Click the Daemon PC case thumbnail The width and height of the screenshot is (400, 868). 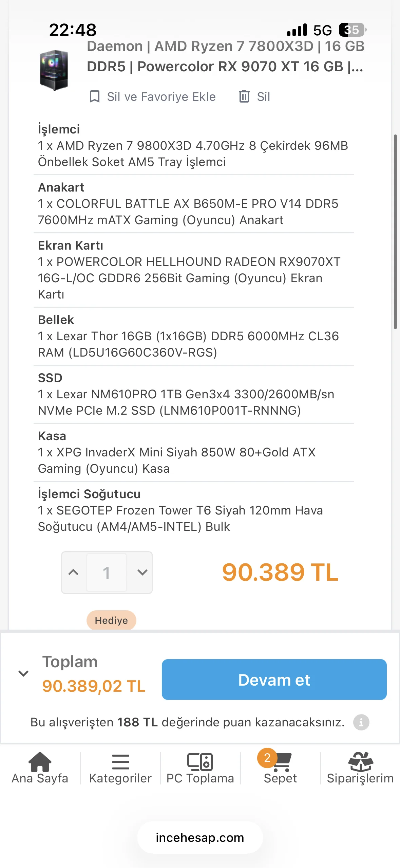(x=54, y=70)
